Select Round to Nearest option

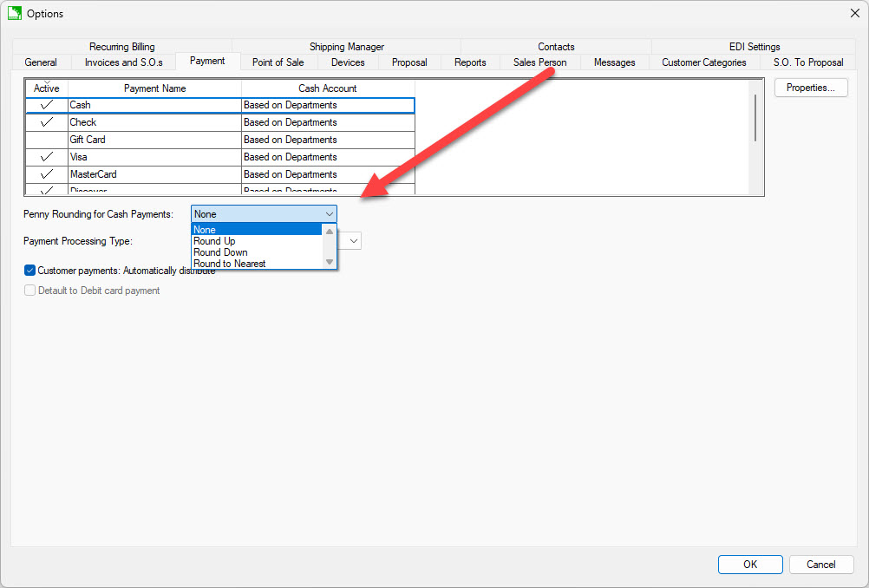[230, 264]
